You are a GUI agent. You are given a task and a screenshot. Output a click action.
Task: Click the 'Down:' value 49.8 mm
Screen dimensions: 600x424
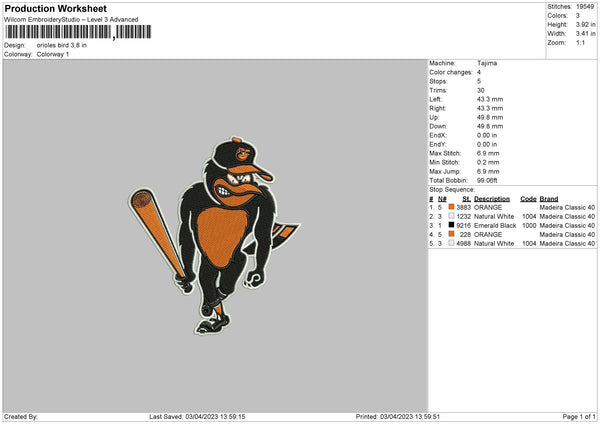tap(490, 126)
